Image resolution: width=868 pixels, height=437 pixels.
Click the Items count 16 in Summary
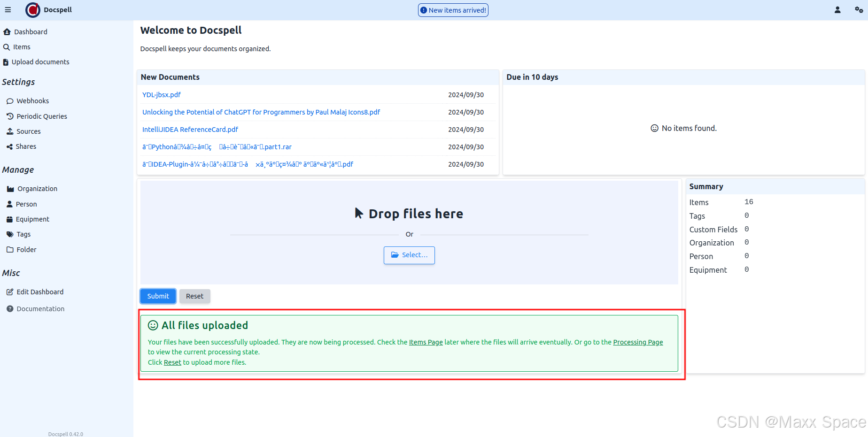pos(749,202)
